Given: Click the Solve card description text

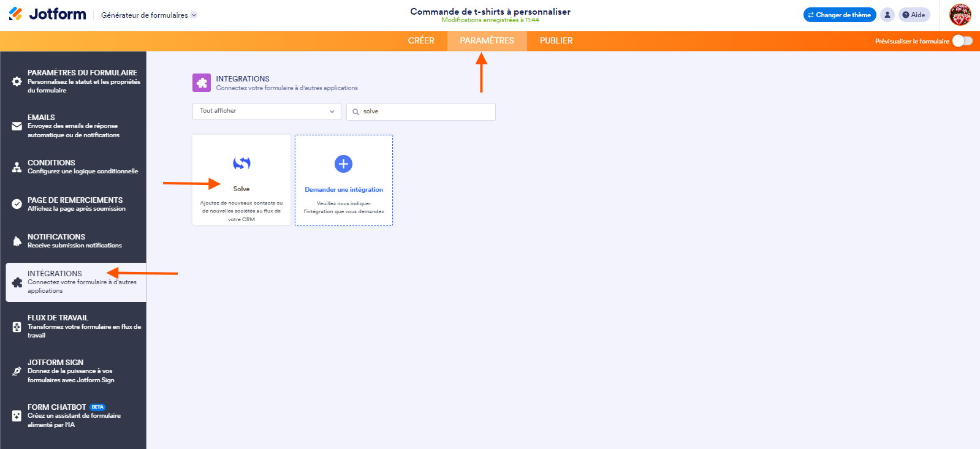Looking at the screenshot, I should coord(241,211).
